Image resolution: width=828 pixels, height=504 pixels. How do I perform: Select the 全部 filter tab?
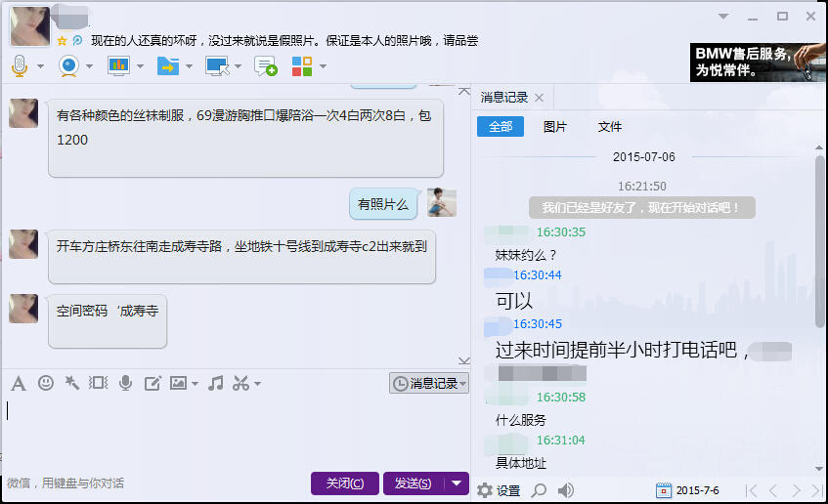(x=501, y=127)
